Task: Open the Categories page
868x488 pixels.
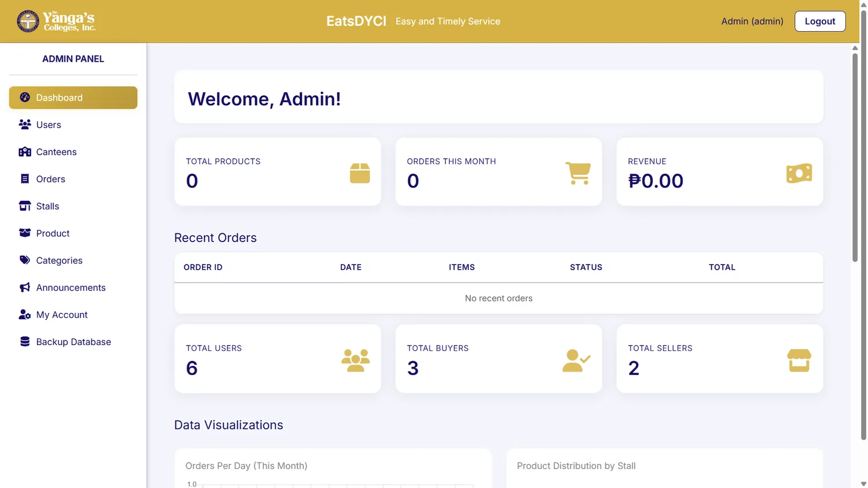Action: [x=73, y=260]
